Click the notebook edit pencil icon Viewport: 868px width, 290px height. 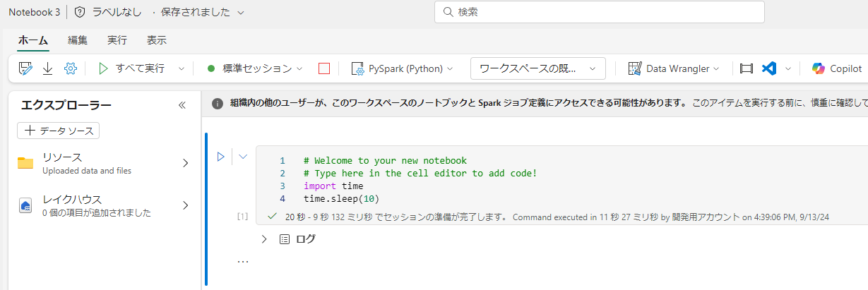coord(26,68)
